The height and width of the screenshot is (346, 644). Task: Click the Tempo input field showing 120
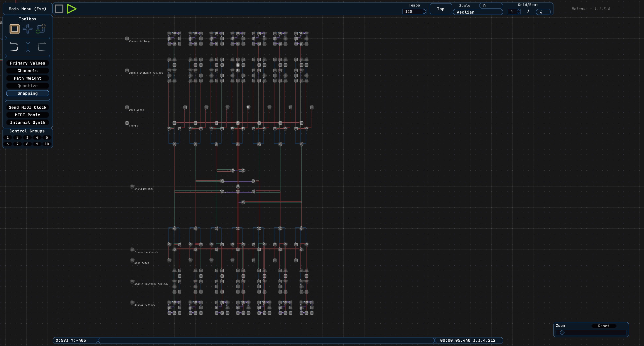[412, 12]
